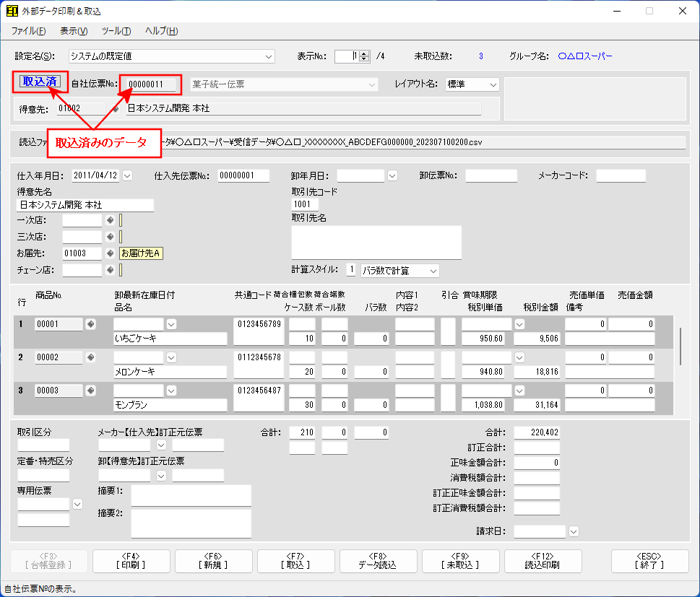This screenshot has height=597, width=700.
Task: Click the F9 未取込 button
Action: (460, 561)
